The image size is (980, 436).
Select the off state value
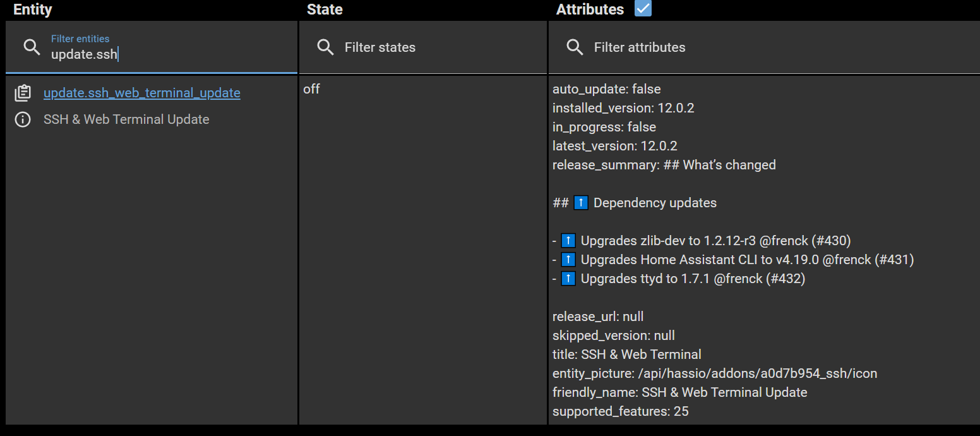point(311,89)
